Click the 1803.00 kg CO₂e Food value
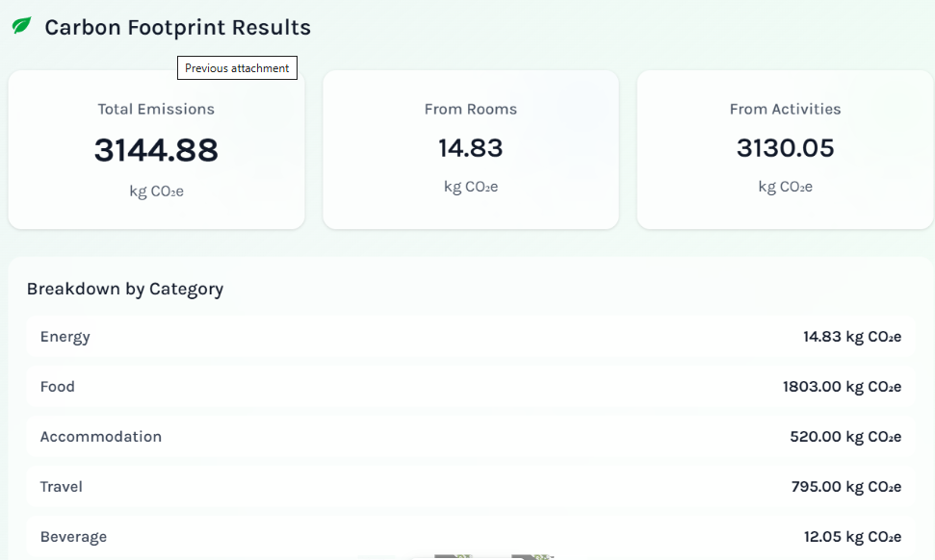This screenshot has width=935, height=560. (x=842, y=387)
